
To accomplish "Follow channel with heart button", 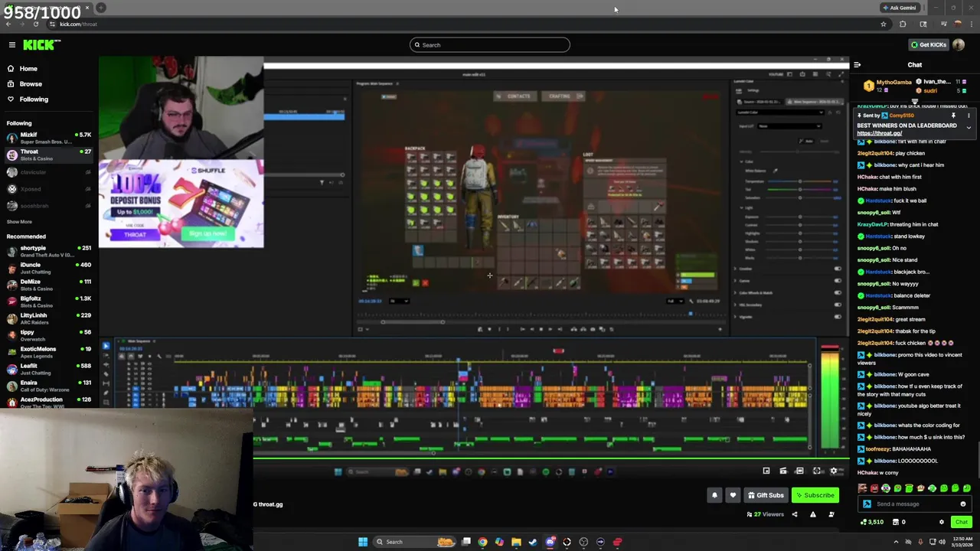I will click(x=733, y=495).
